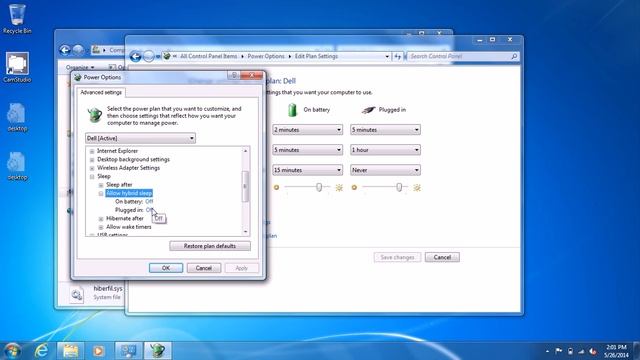Click the On battery: Off value
This screenshot has width=640, height=360.
[149, 202]
